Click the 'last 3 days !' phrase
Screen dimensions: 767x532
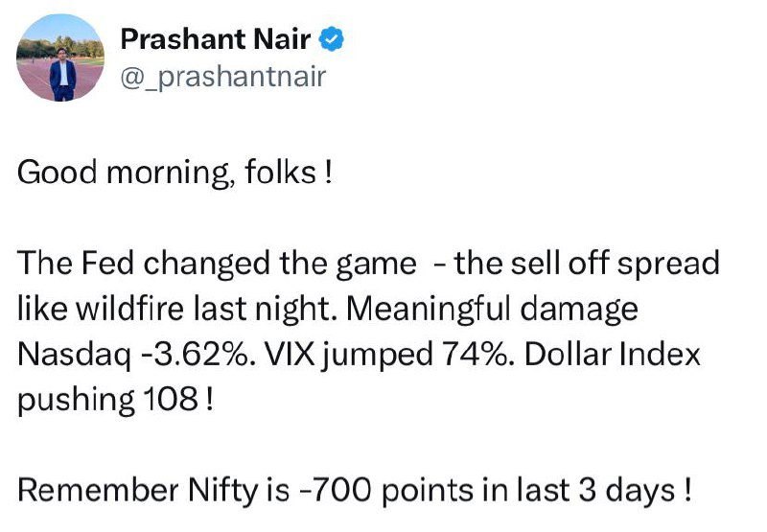tap(605, 491)
